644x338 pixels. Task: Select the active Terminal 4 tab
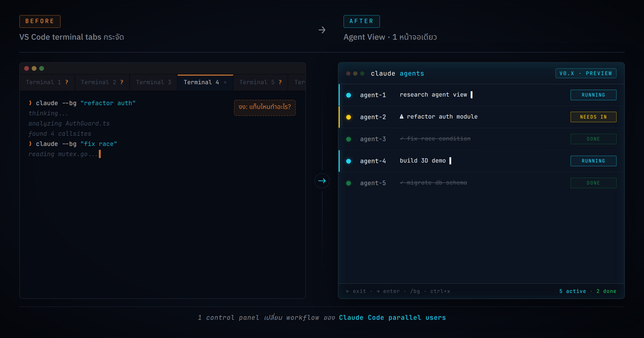click(205, 82)
